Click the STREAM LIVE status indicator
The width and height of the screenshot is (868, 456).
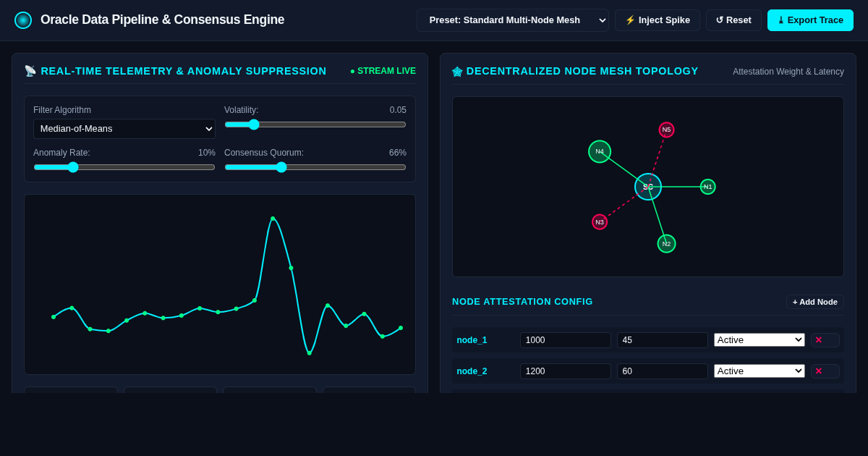pyautogui.click(x=383, y=71)
